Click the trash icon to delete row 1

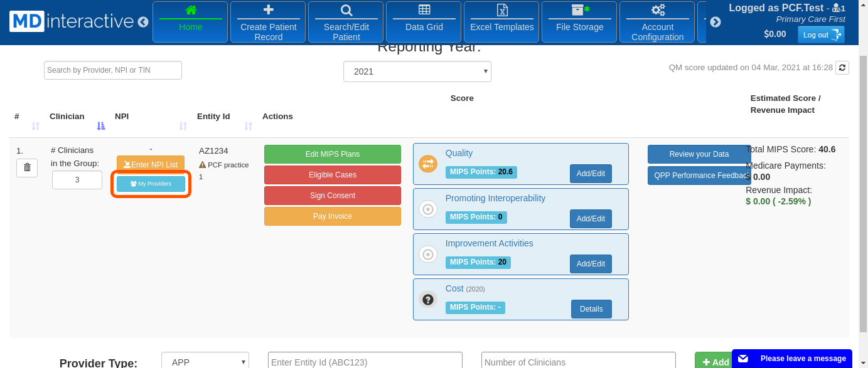pyautogui.click(x=27, y=167)
